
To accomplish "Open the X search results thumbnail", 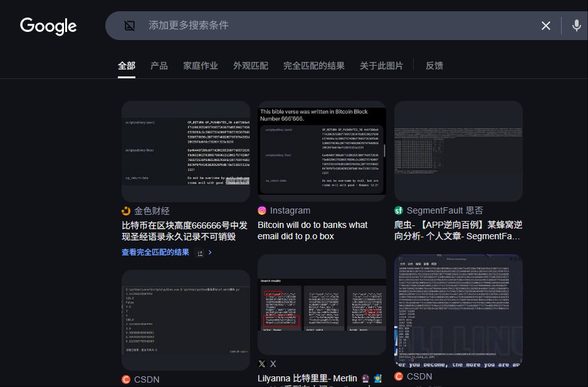I will pyautogui.click(x=322, y=304).
